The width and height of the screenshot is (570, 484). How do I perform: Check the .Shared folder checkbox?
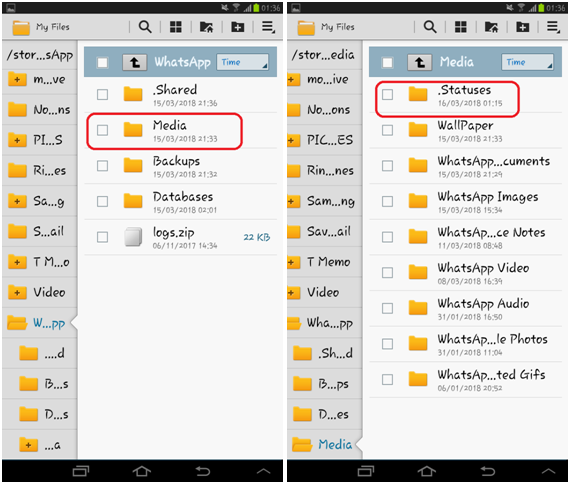click(103, 95)
